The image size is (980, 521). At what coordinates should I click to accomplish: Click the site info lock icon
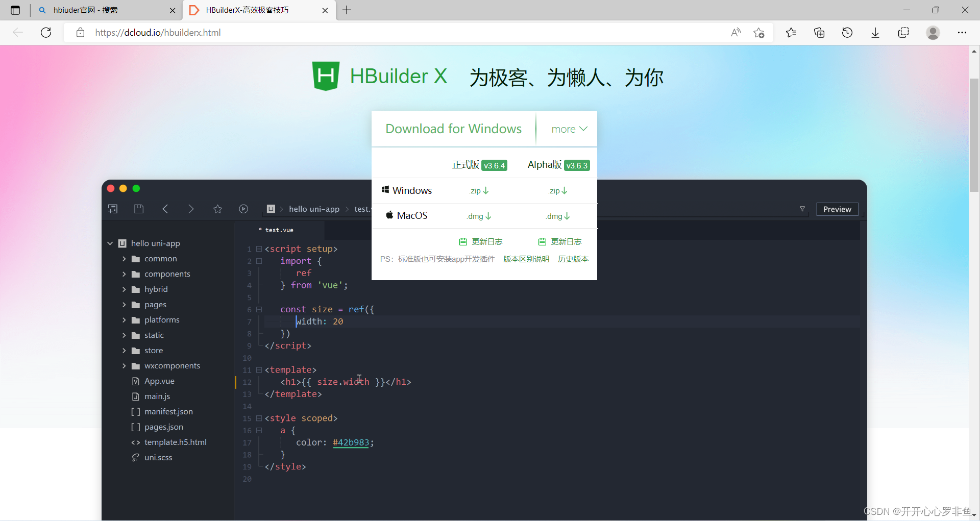(x=80, y=33)
